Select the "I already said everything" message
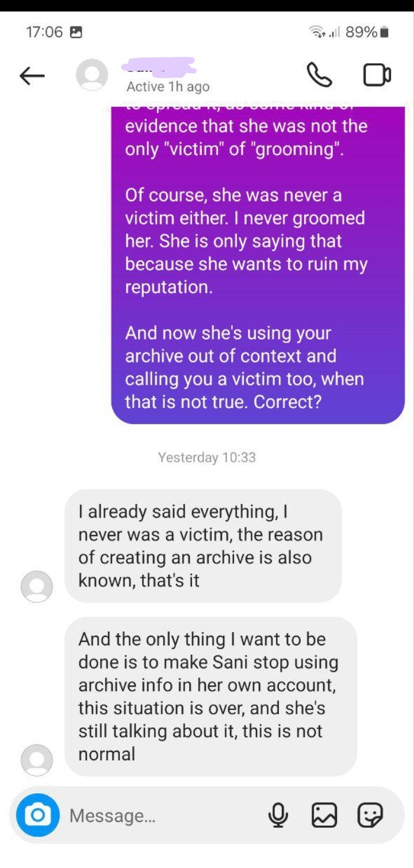 coord(204,546)
